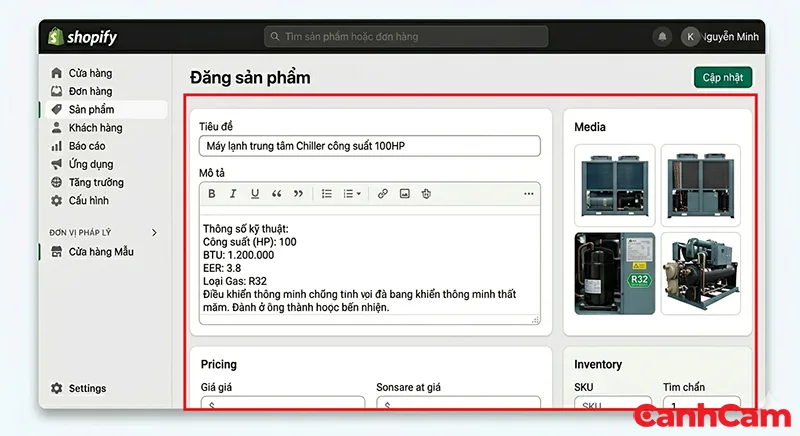Image resolution: width=800 pixels, height=436 pixels.
Task: Apply bold formatting in description
Action: (x=212, y=194)
